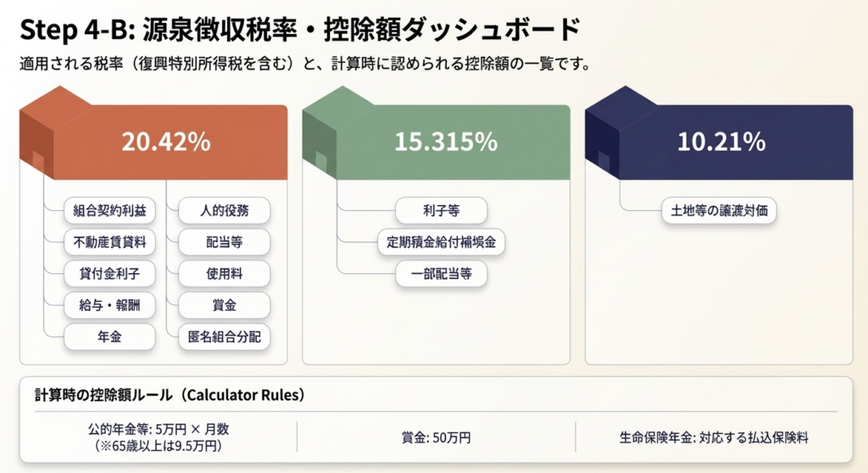868x473 pixels.
Task: Click the 生命保険年金 deduction rule text
Action: pos(718,438)
